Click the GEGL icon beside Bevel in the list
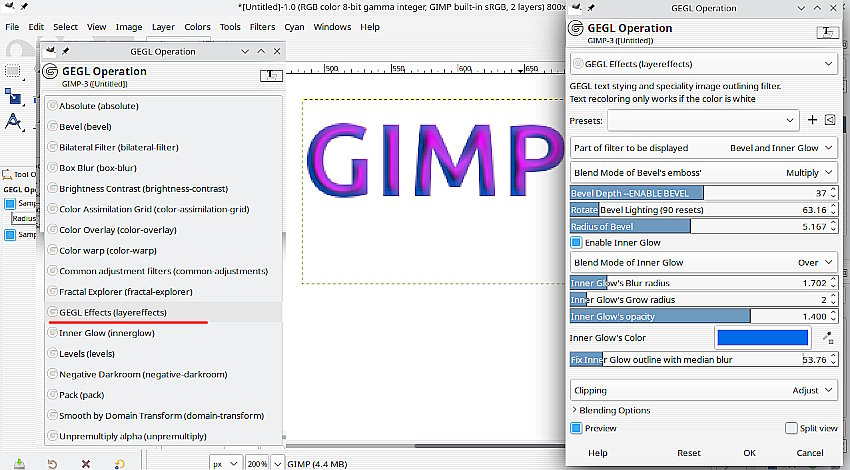Screen dimensions: 850x470 click(x=53, y=126)
